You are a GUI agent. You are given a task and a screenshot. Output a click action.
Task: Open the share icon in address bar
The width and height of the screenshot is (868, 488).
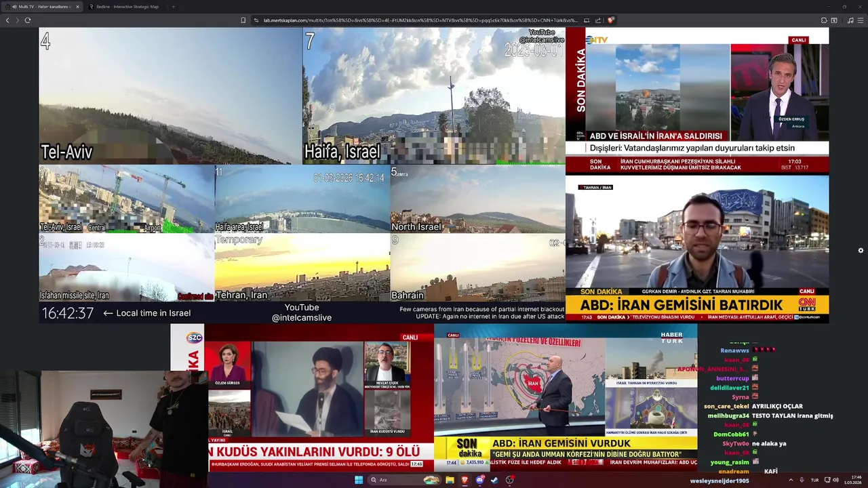(x=598, y=20)
